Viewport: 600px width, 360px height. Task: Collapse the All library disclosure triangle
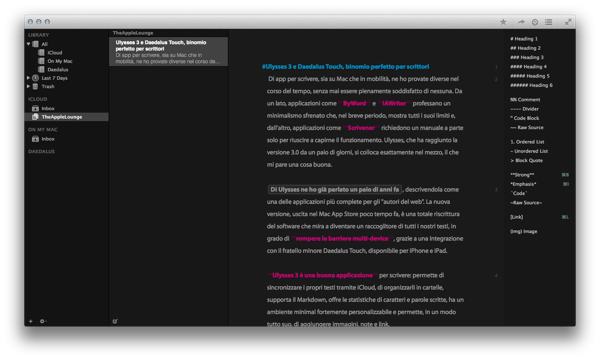pos(28,44)
